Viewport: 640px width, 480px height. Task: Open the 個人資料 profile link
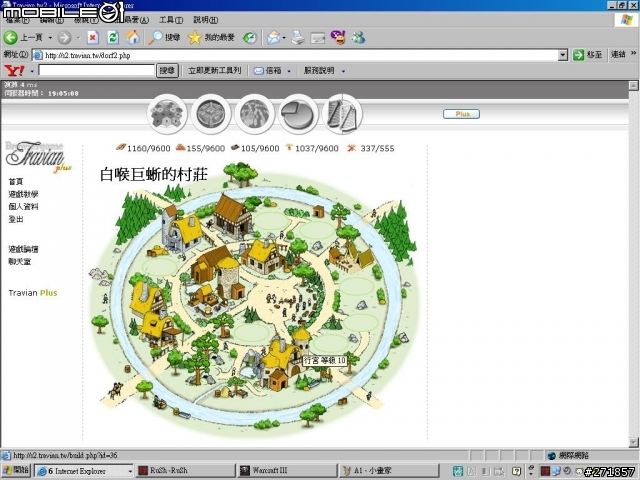click(x=23, y=207)
